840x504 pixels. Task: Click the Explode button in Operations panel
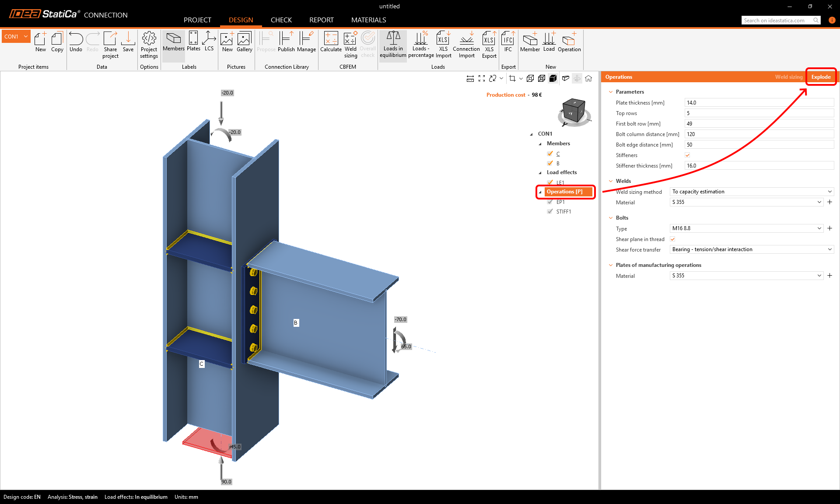coord(821,77)
